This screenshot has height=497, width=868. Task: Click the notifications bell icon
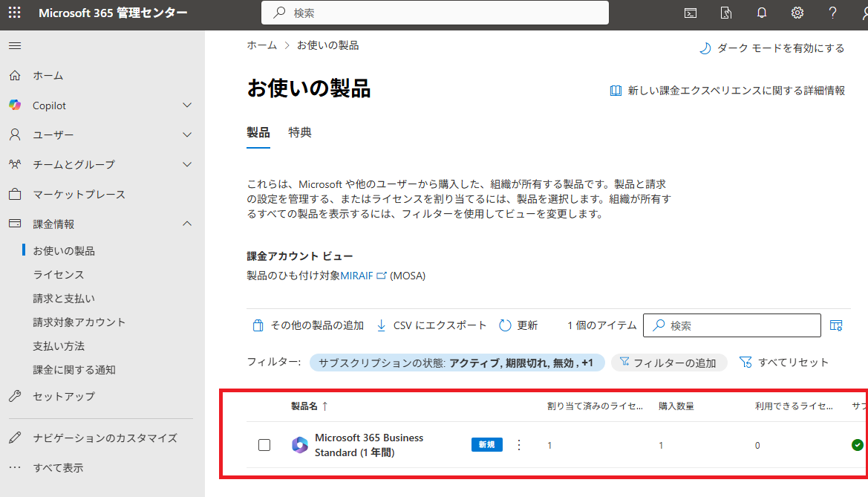[762, 13]
